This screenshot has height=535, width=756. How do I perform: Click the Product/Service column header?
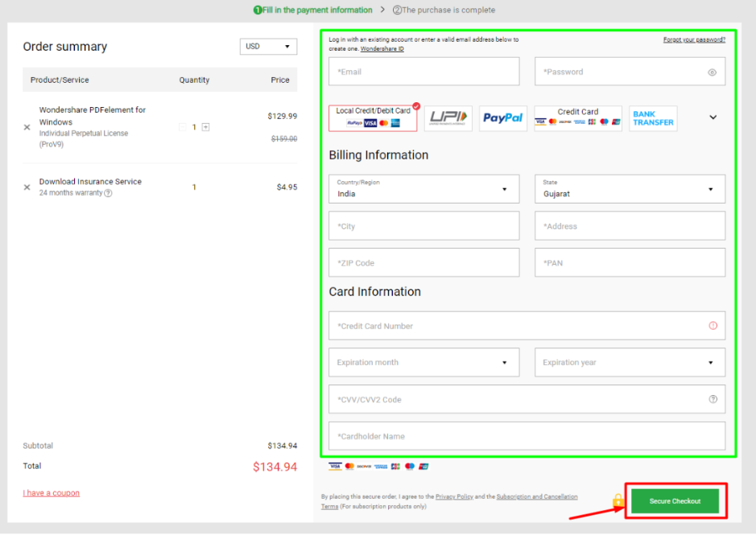(x=60, y=80)
